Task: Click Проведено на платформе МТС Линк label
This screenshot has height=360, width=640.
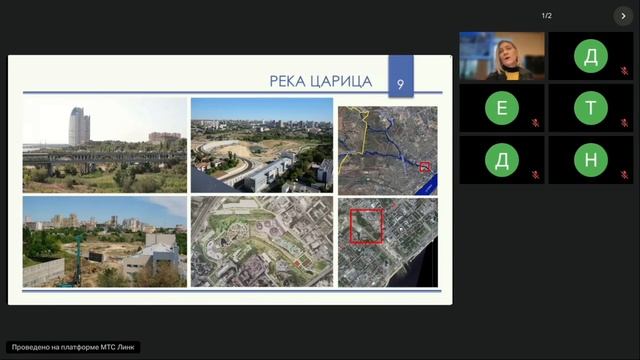Action: click(x=73, y=347)
